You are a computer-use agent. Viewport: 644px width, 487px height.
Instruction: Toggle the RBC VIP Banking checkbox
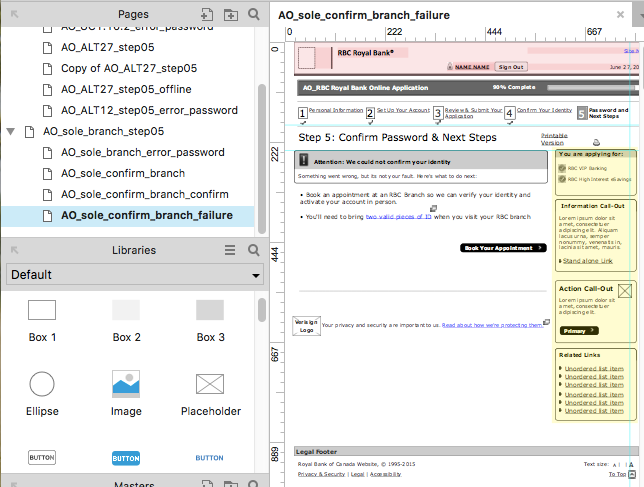(562, 168)
